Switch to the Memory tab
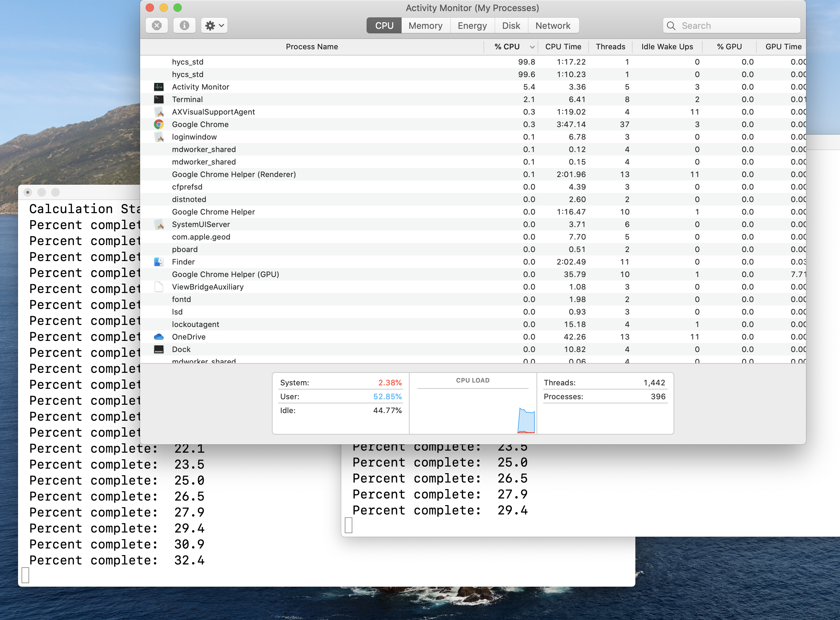The width and height of the screenshot is (840, 620). tap(425, 26)
